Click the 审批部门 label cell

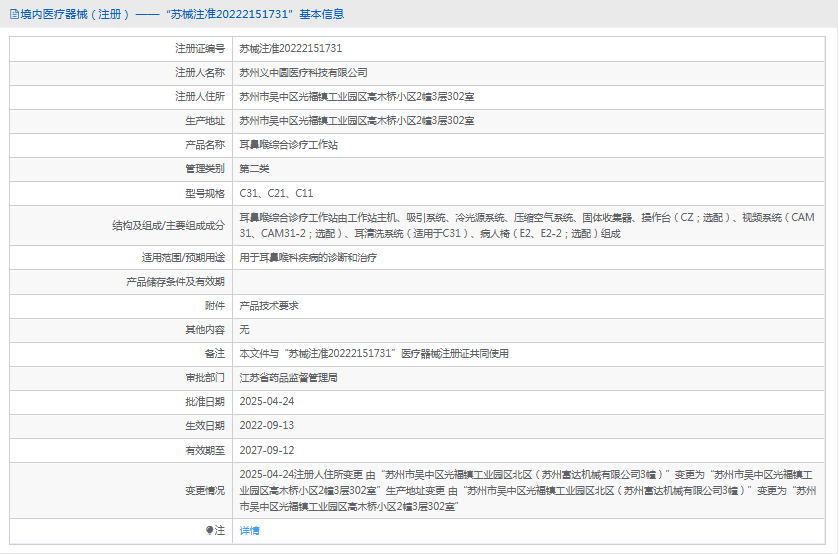pos(121,378)
